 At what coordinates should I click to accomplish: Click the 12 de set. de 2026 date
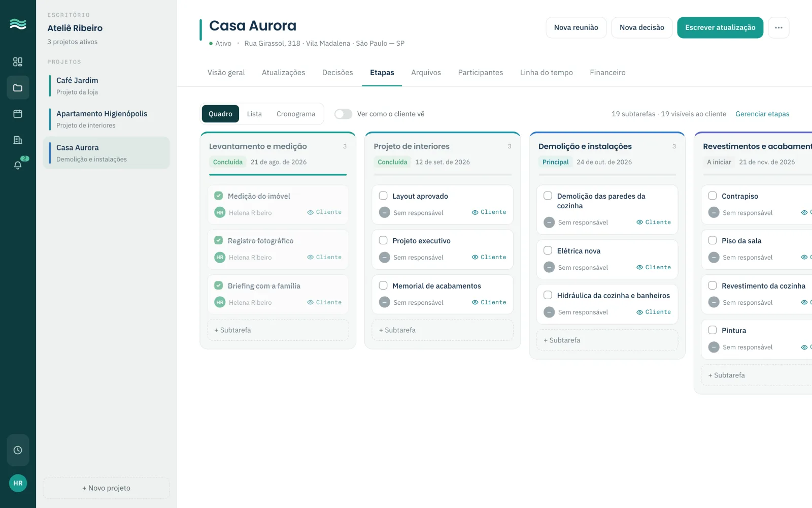443,162
